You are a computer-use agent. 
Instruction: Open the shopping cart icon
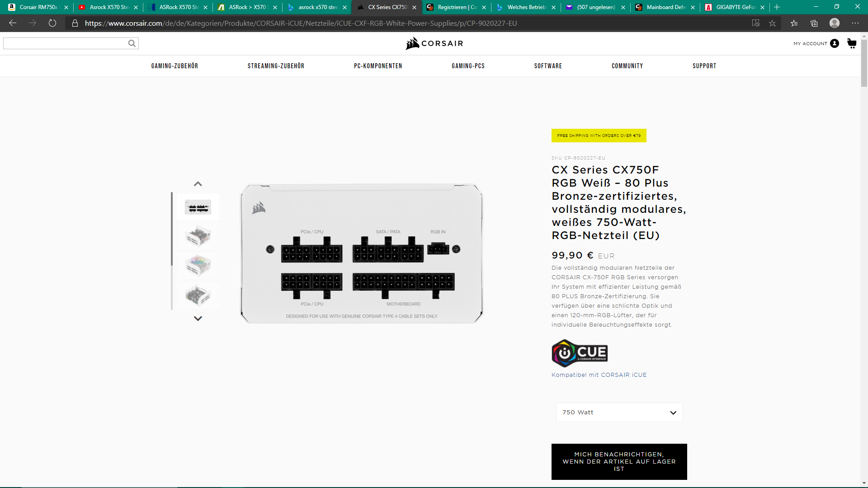coord(852,43)
